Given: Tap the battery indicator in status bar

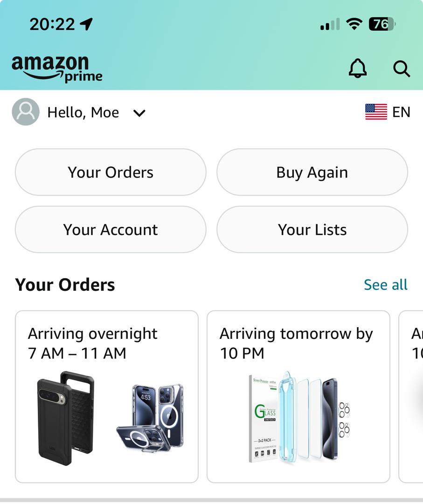Looking at the screenshot, I should pyautogui.click(x=382, y=24).
